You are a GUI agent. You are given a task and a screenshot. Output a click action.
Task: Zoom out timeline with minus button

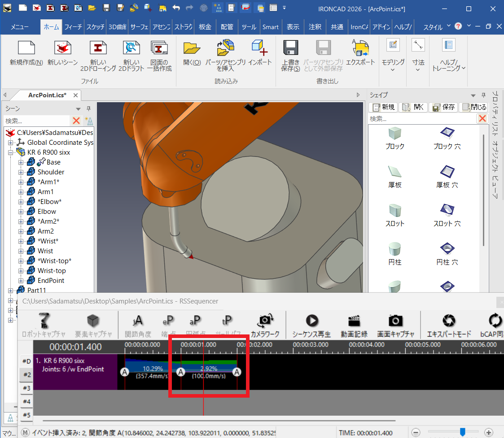(x=416, y=433)
